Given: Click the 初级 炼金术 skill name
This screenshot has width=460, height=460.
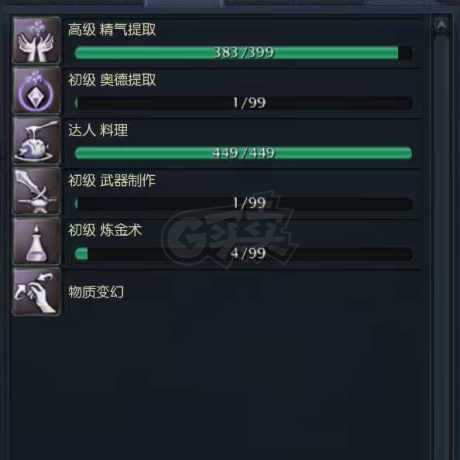Looking at the screenshot, I should click(105, 230).
